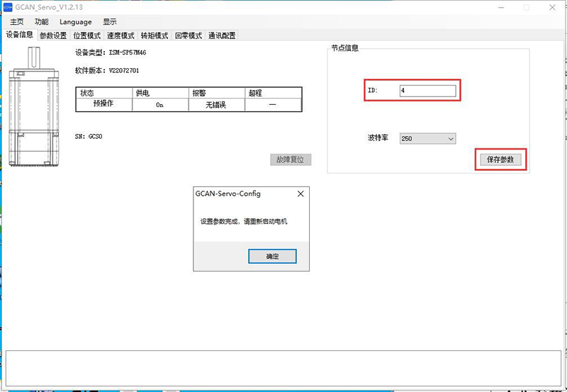567x392 pixels.
Task: Open the 波特率 baud rate dropdown
Action: point(427,139)
